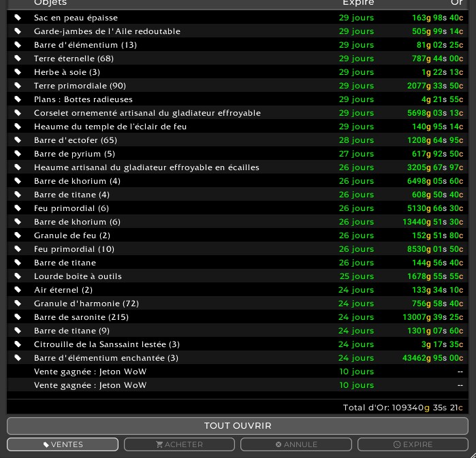Select the Feu primordial (10) row
Image resolution: width=476 pixels, height=458 pixels.
tap(238, 249)
